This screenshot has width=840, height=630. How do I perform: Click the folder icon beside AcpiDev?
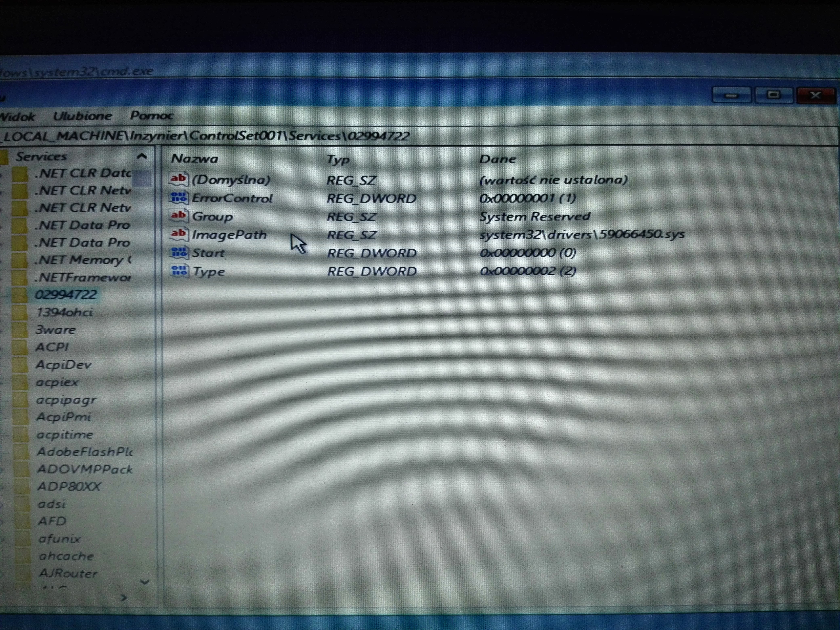pyautogui.click(x=21, y=364)
